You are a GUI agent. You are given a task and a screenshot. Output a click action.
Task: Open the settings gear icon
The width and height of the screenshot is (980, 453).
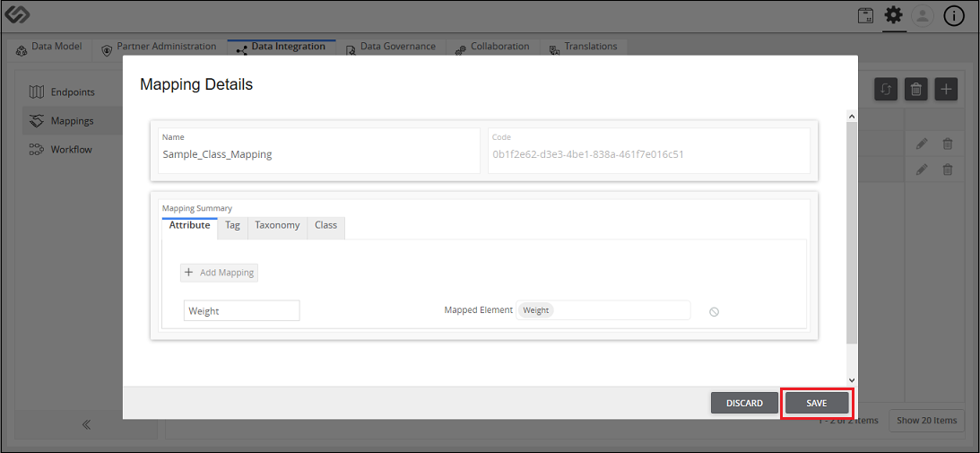pos(893,15)
